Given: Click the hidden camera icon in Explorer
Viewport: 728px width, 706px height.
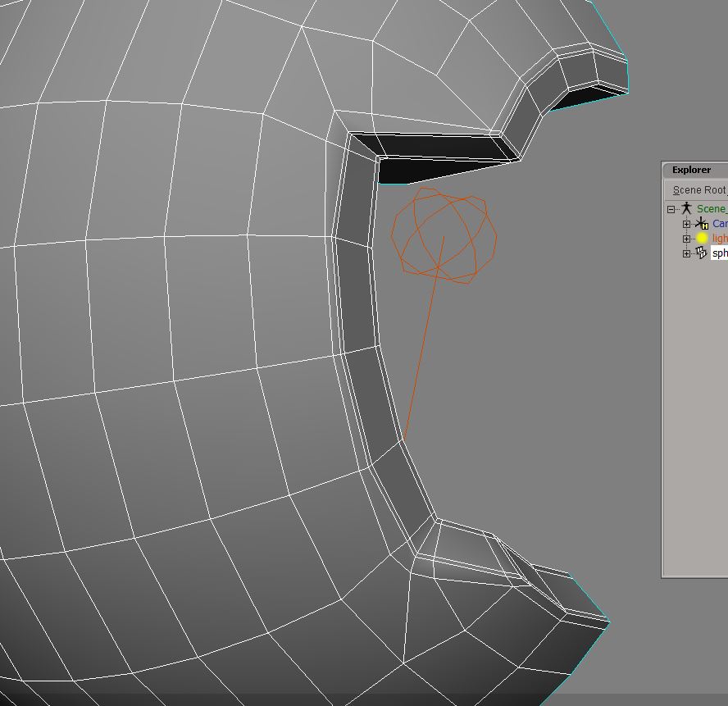Looking at the screenshot, I should coord(701,224).
